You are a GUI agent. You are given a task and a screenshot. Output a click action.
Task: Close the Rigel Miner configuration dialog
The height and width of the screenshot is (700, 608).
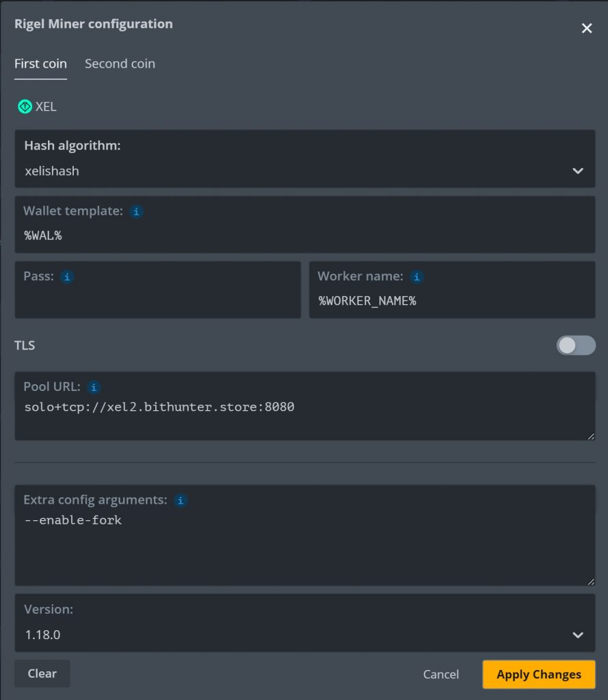click(587, 28)
